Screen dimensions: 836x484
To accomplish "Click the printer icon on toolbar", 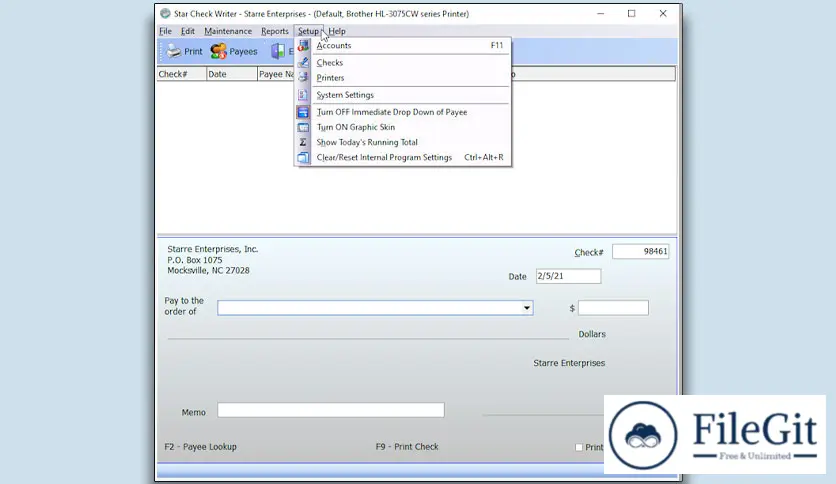I will pos(173,51).
